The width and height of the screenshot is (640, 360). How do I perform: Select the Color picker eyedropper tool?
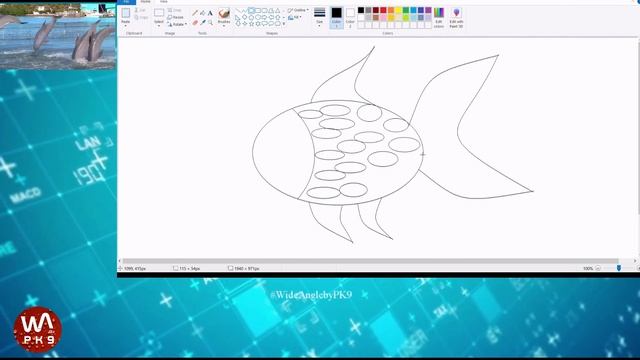point(202,23)
